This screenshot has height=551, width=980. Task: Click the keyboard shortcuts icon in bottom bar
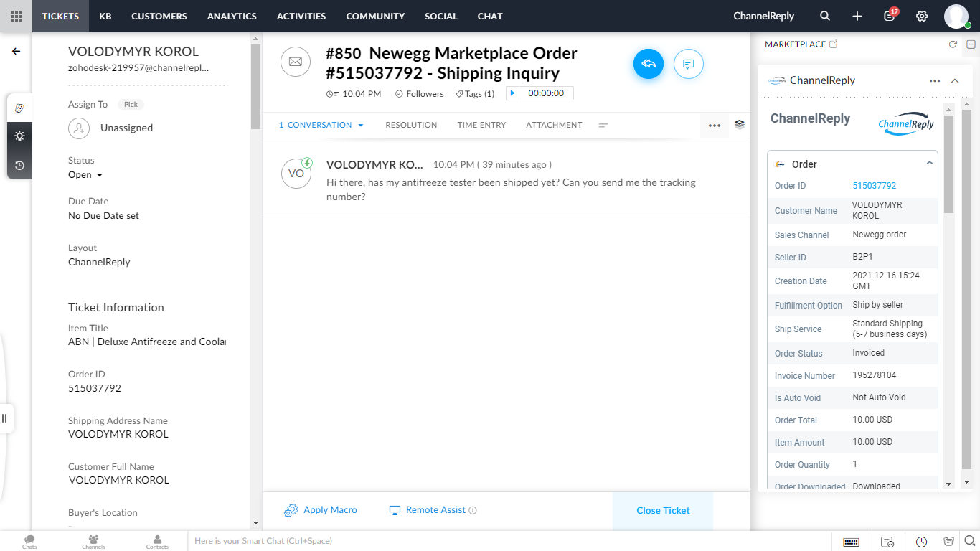click(851, 542)
